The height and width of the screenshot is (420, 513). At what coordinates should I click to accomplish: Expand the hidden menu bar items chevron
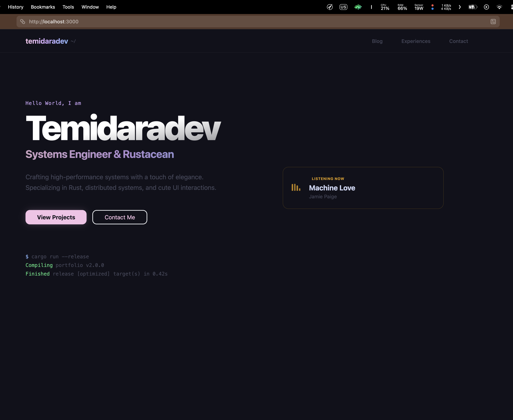click(x=459, y=7)
